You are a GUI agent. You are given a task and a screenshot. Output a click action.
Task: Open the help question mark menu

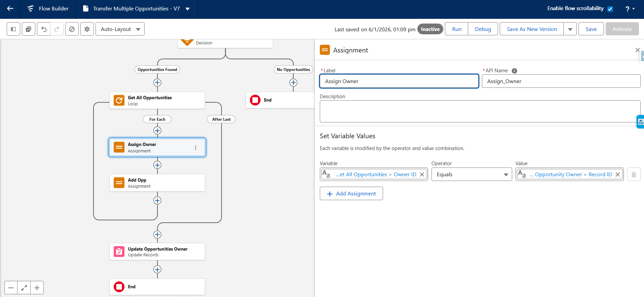click(630, 9)
